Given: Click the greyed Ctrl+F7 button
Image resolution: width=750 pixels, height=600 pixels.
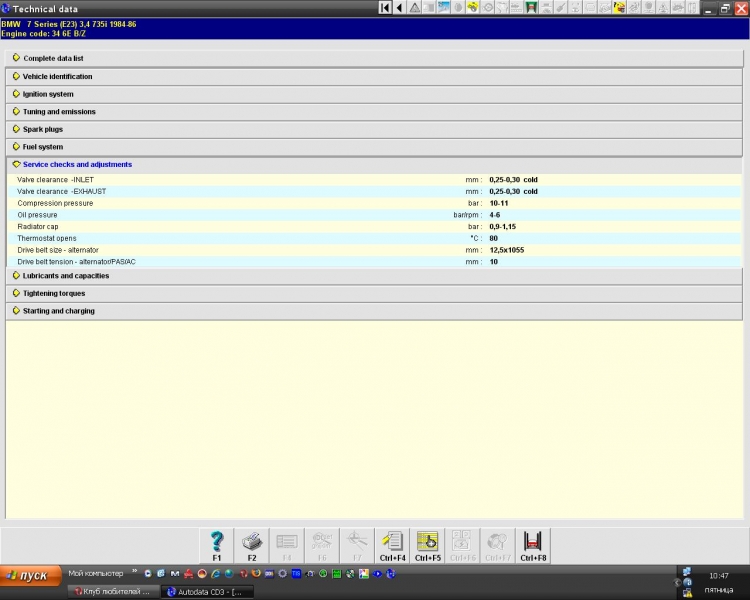Looking at the screenshot, I should coord(498,546).
